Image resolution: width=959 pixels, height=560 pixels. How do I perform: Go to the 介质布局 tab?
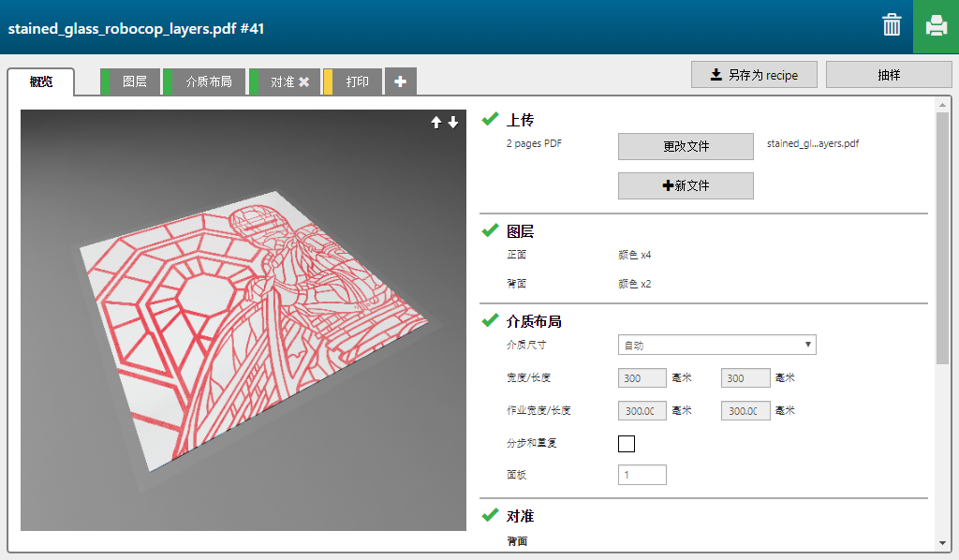(204, 81)
